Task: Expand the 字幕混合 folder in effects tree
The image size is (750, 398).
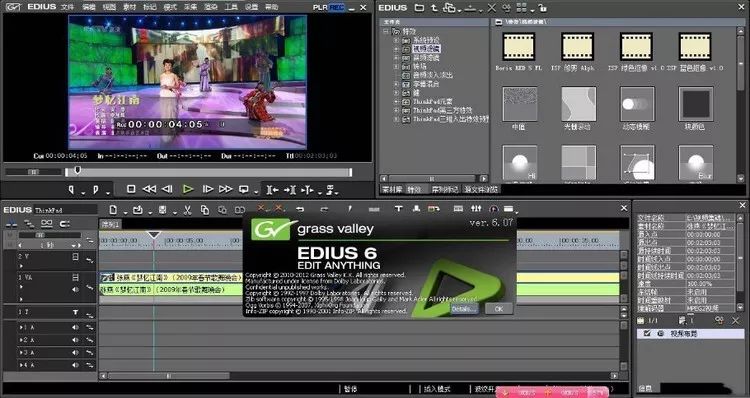Action: 396,84
